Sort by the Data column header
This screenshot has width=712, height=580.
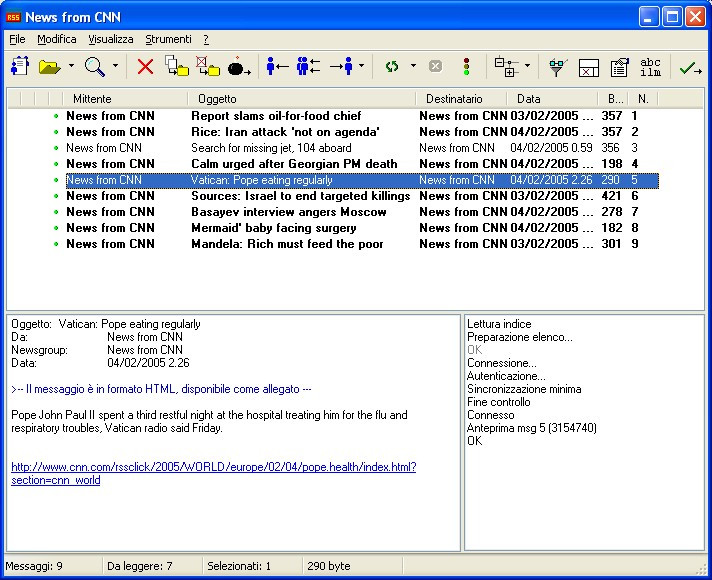(552, 99)
